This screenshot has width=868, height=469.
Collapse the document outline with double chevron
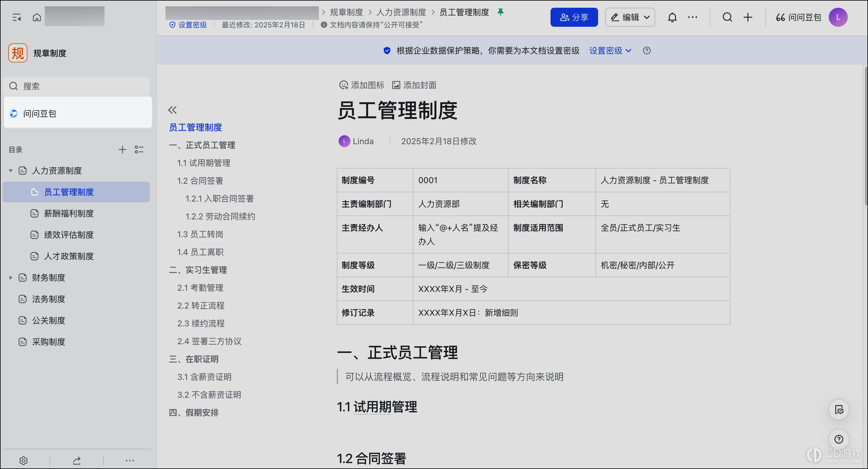172,110
